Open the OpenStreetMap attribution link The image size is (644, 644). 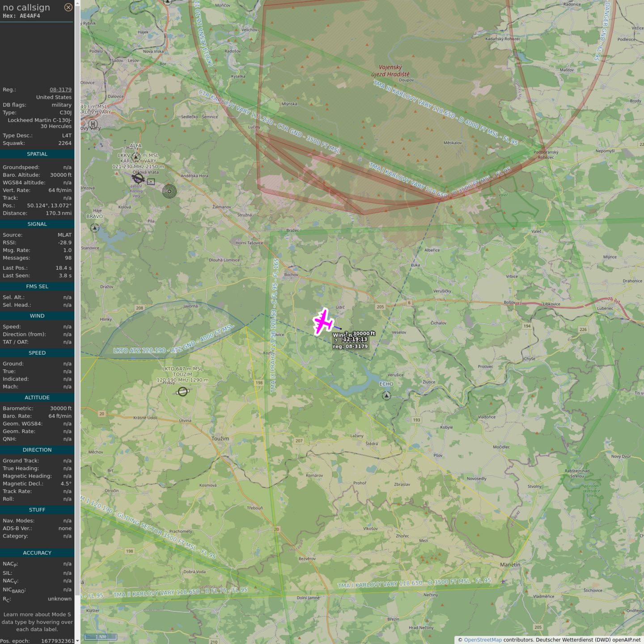pos(483,640)
